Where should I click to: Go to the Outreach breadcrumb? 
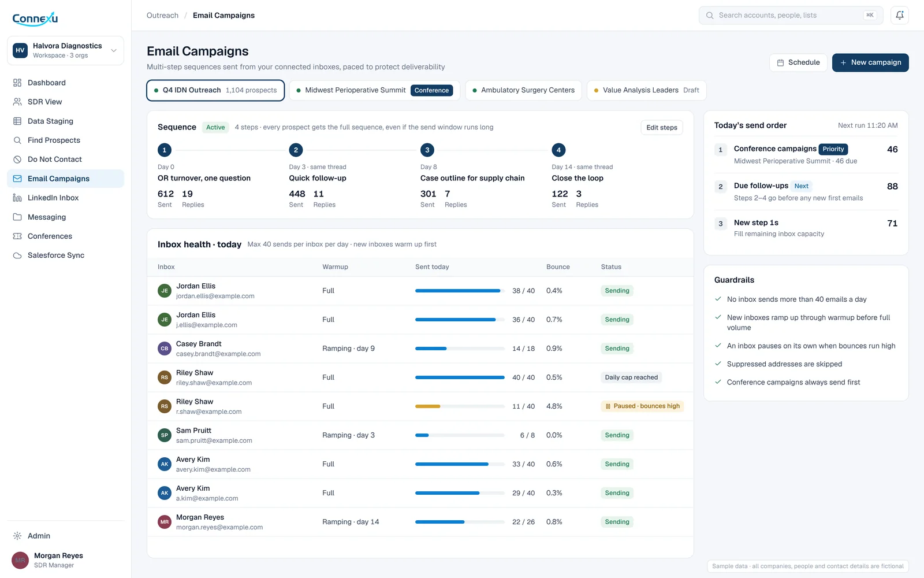click(x=162, y=16)
